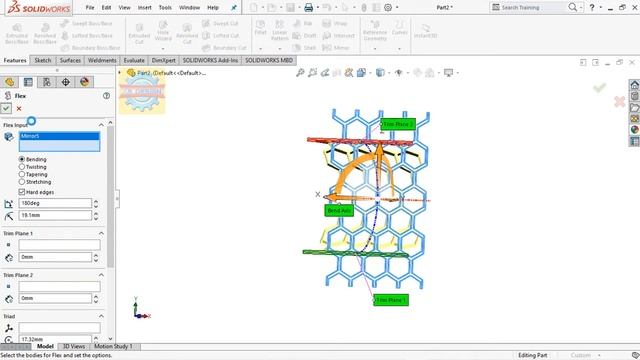Open Flex help question mark
The width and height of the screenshot is (640, 360).
point(107,96)
